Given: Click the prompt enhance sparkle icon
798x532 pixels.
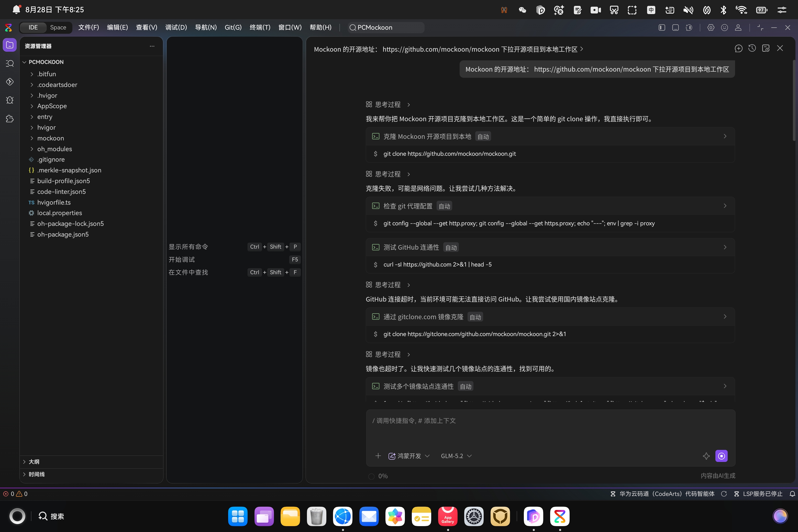Looking at the screenshot, I should tap(706, 456).
